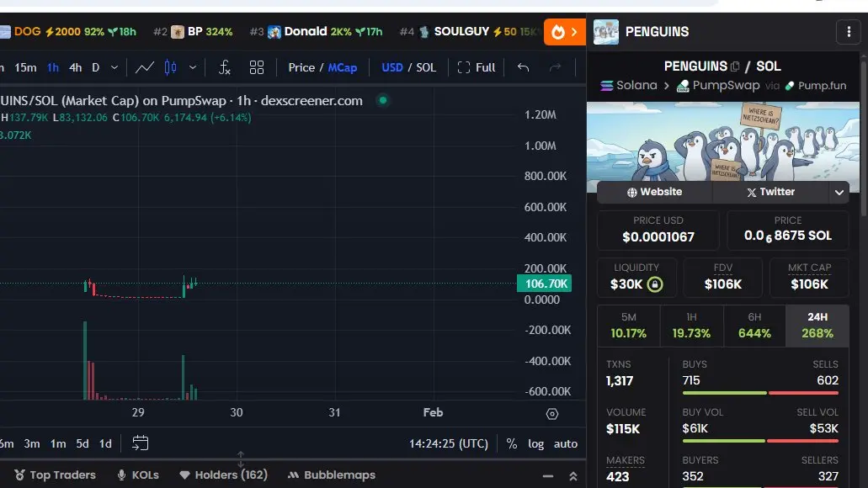Click the PENGUINS token avatar image
This screenshot has width=868, height=488.
coord(606,32)
